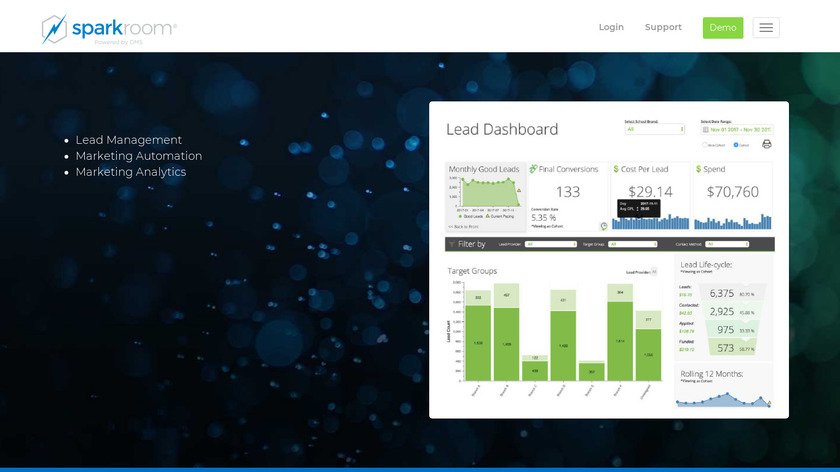Click the Marketing Automation bullet text
This screenshot has height=472, width=840.
(139, 156)
